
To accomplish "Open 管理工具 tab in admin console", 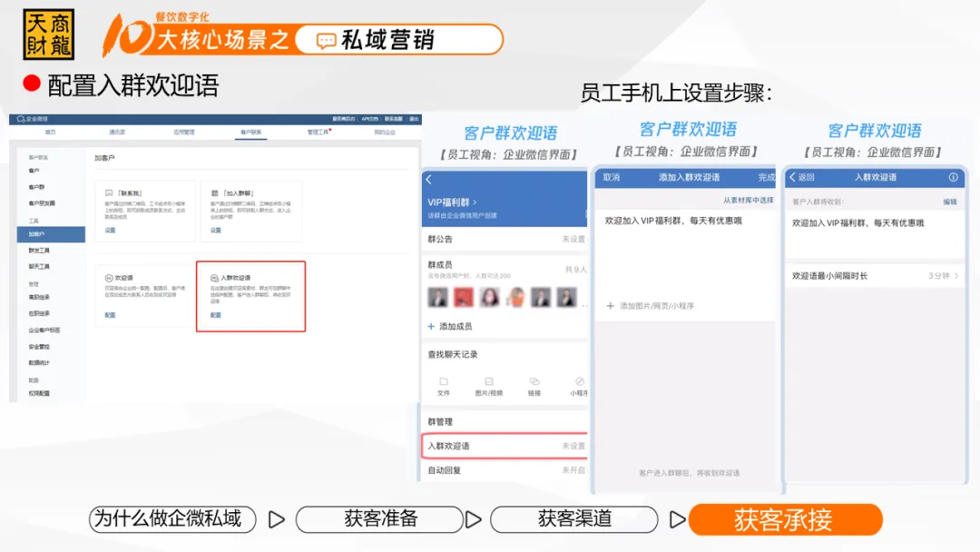I will point(318,132).
